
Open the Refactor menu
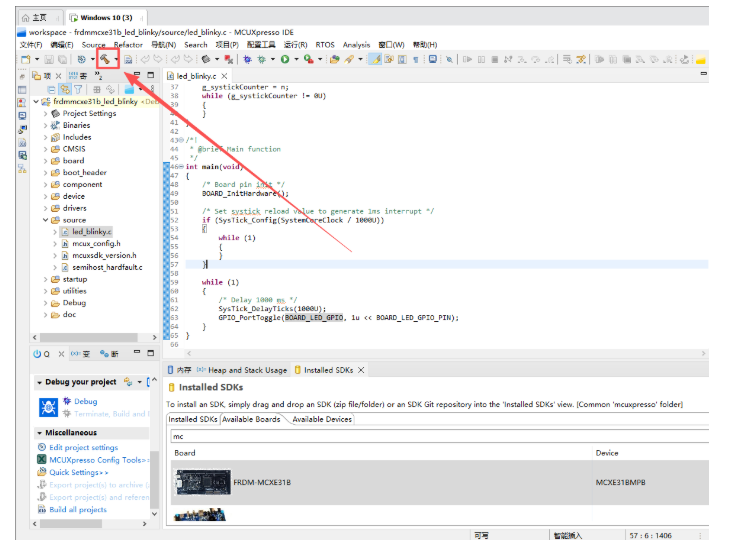pyautogui.click(x=128, y=44)
